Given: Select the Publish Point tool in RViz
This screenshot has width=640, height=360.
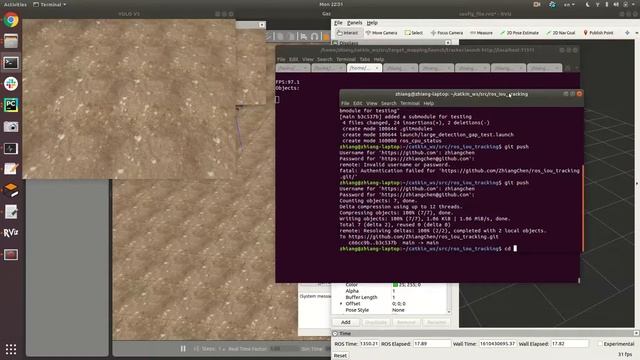Looking at the screenshot, I should pyautogui.click(x=598, y=33).
